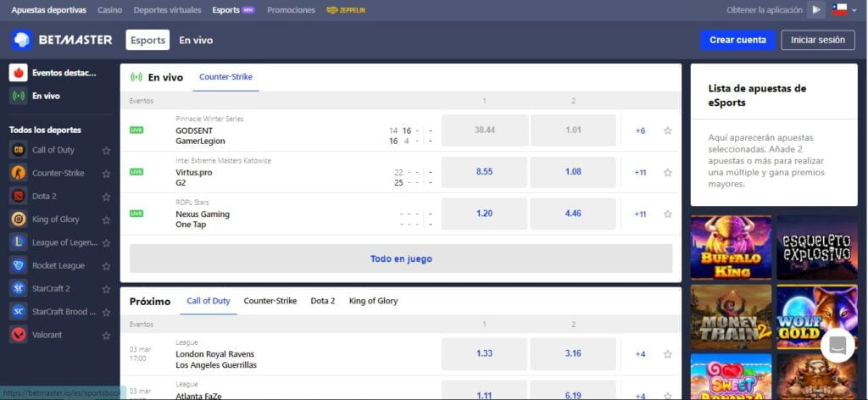Viewport: 868px width, 400px height.
Task: Click the Rocket League sidebar icon
Action: click(x=18, y=265)
